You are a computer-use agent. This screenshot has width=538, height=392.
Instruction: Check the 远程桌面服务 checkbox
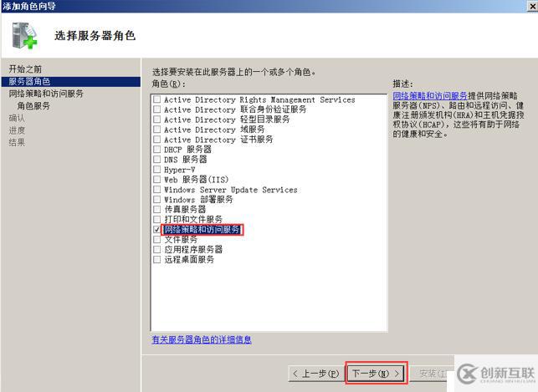(156, 259)
